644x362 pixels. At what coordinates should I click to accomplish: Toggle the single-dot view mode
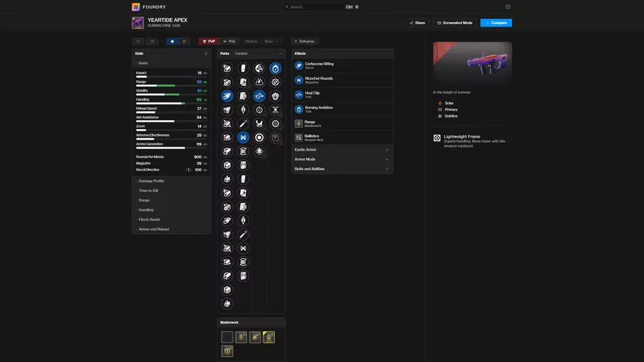pos(172,41)
